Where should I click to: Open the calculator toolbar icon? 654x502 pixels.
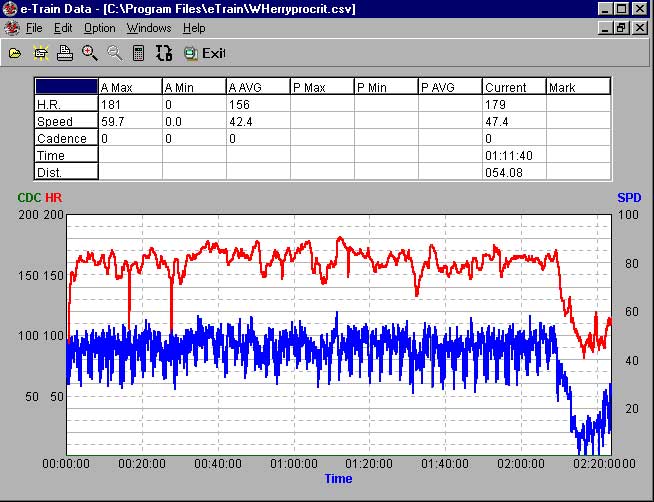[x=138, y=53]
